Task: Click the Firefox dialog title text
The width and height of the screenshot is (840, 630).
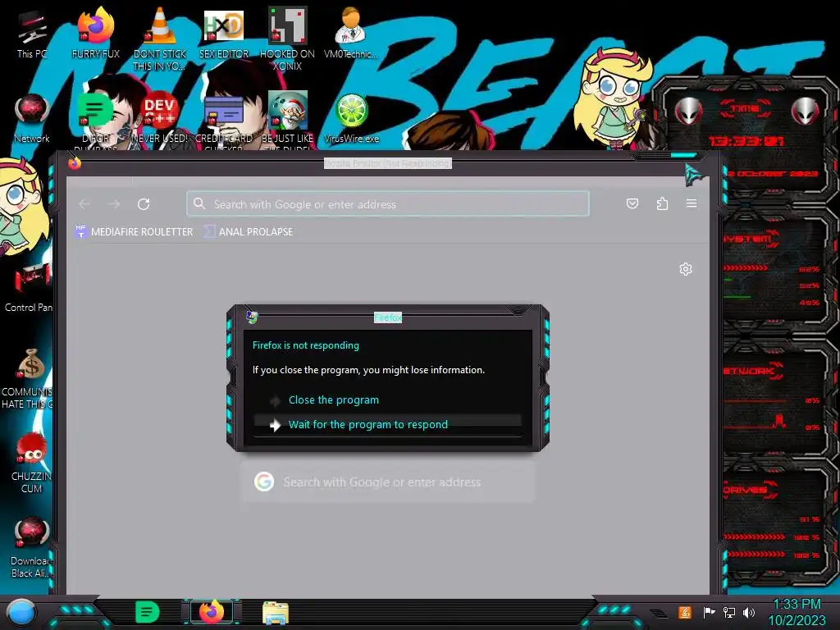Action: pos(388,317)
